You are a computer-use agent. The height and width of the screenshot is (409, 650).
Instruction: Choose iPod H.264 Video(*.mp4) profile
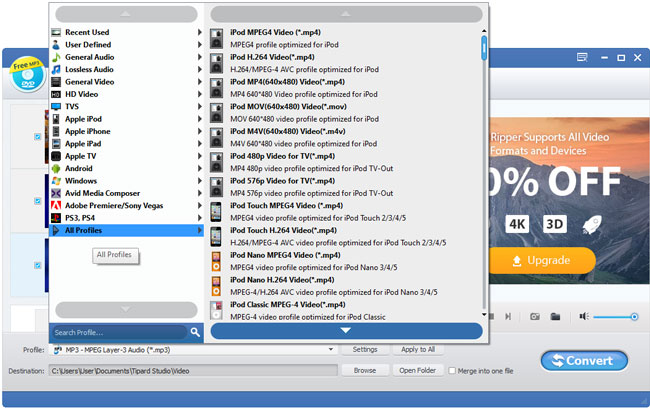pyautogui.click(x=345, y=63)
